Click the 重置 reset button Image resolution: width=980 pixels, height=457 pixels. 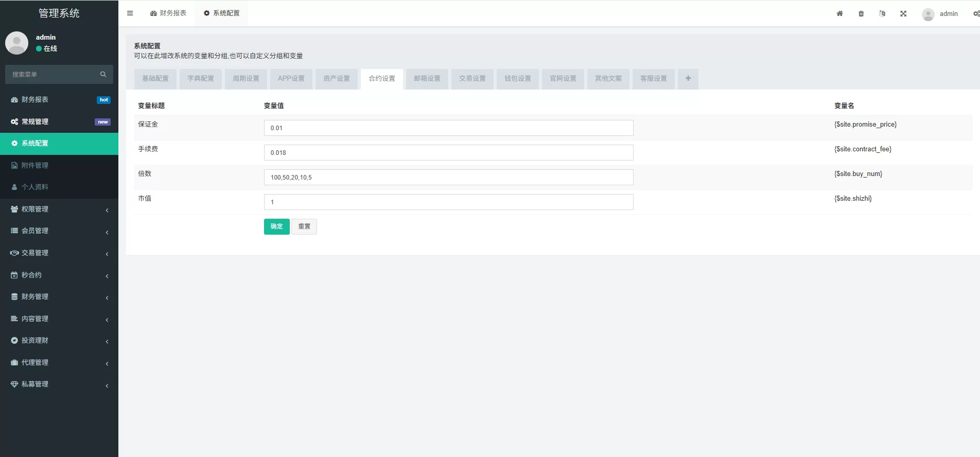point(304,226)
